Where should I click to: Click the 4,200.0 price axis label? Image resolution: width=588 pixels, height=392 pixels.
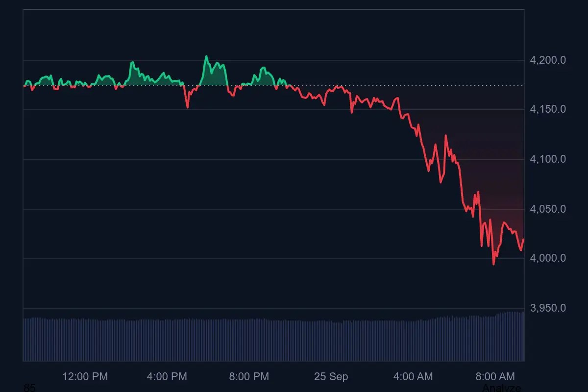548,60
